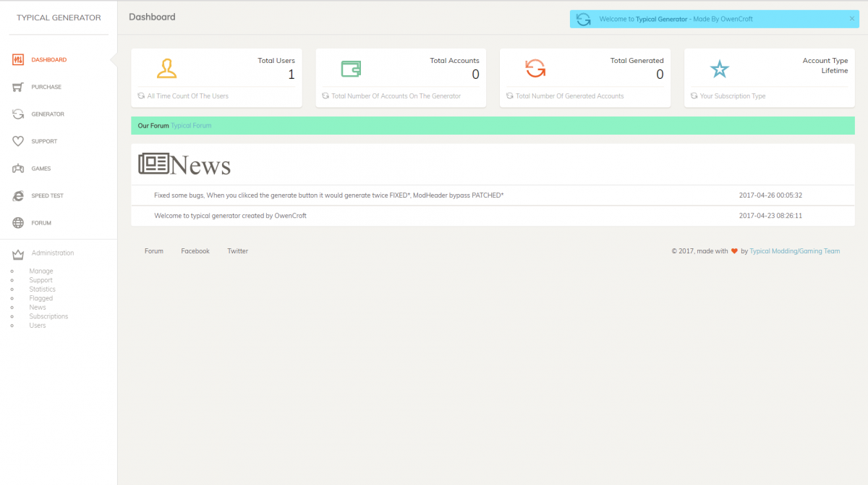Open the Flagged admin page
This screenshot has width=868, height=485.
[41, 298]
